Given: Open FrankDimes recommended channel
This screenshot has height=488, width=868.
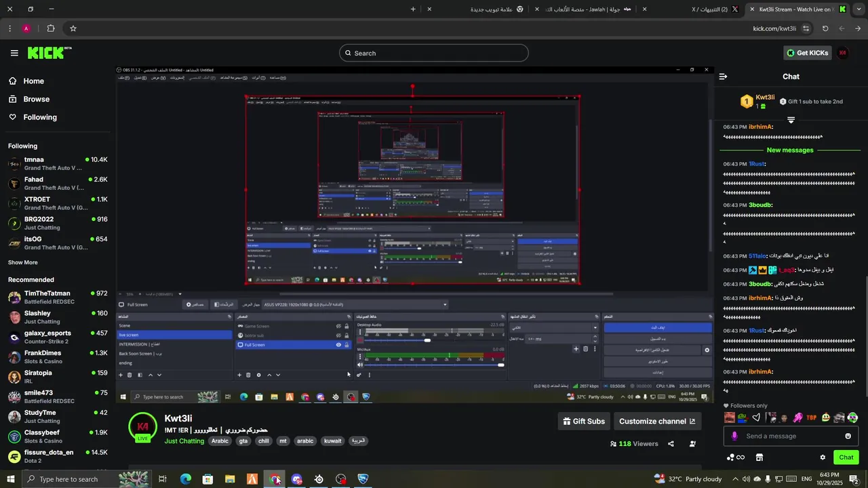Looking at the screenshot, I should 58,357.
